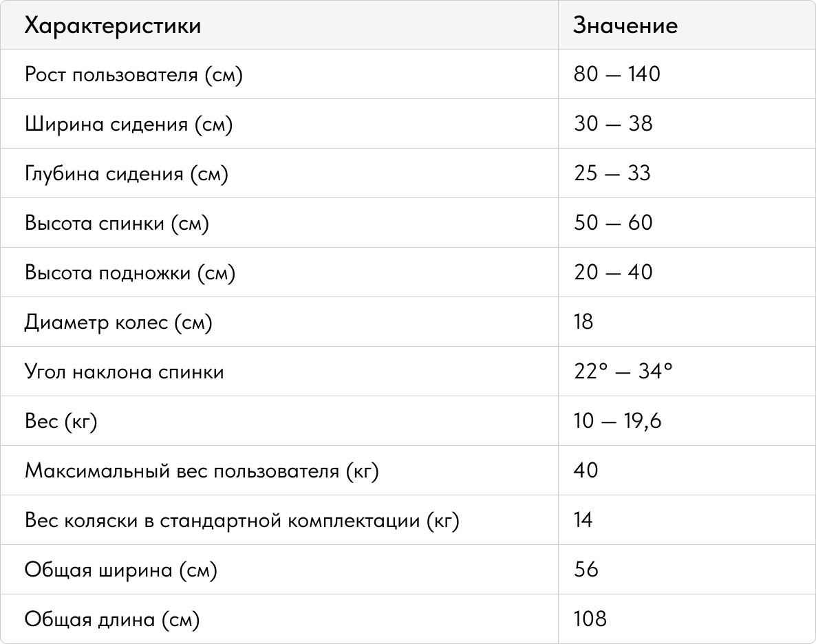Click the Характеристики column header
816x644 pixels.
[x=112, y=25]
